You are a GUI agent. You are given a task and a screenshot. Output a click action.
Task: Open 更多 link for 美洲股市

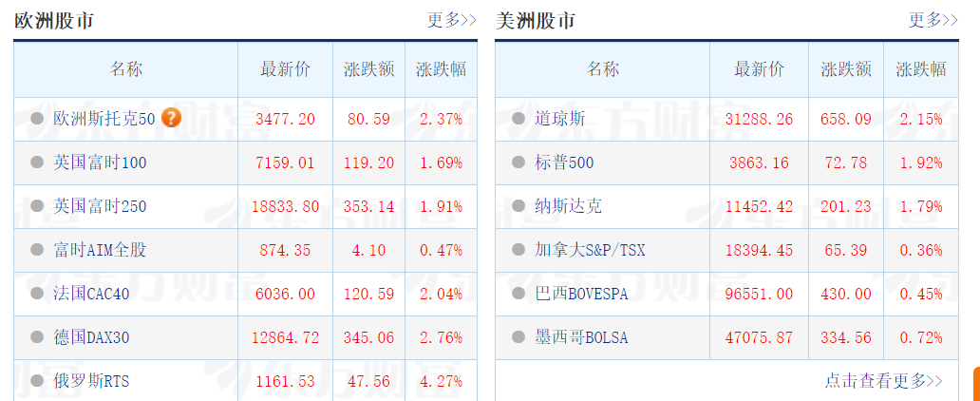tap(933, 20)
